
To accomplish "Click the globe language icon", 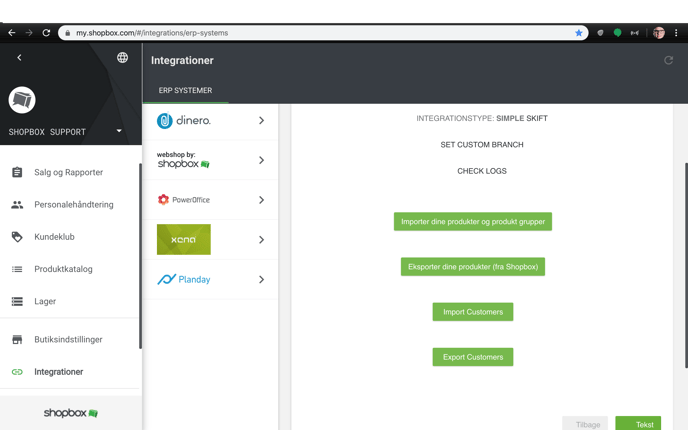I will (122, 58).
